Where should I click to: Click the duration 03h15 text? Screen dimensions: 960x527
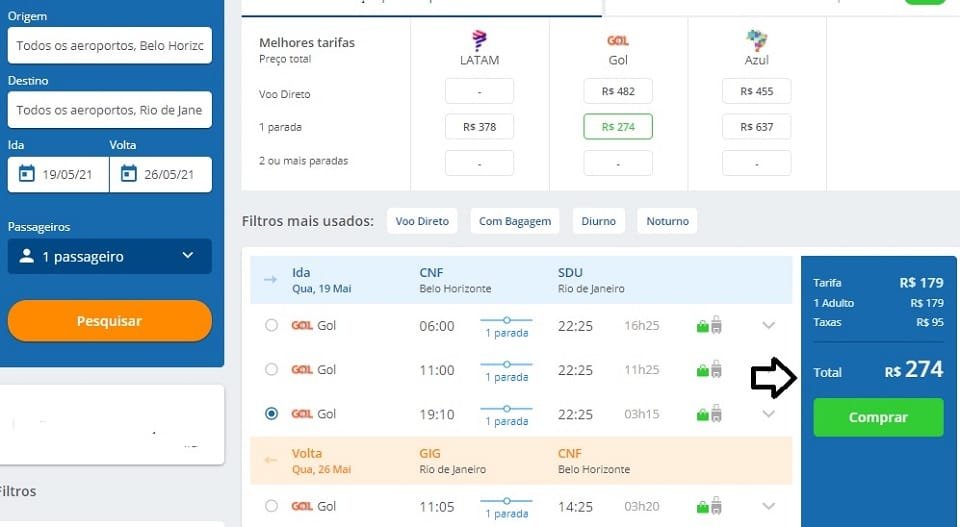[642, 414]
